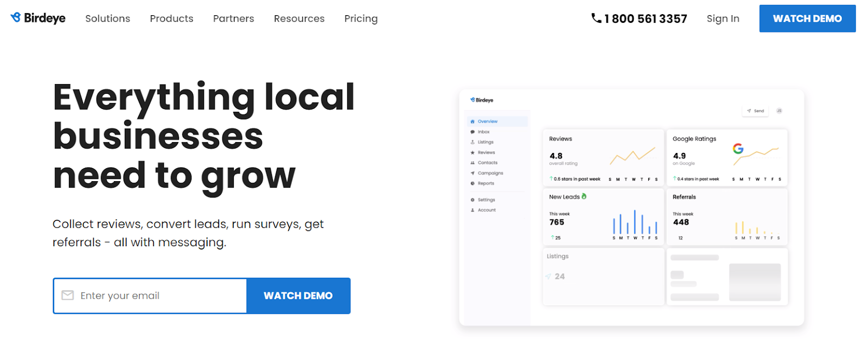Screen dimensions: 868x346
Task: Click the Reviews 4.8 rating card line chart
Action: tap(633, 156)
